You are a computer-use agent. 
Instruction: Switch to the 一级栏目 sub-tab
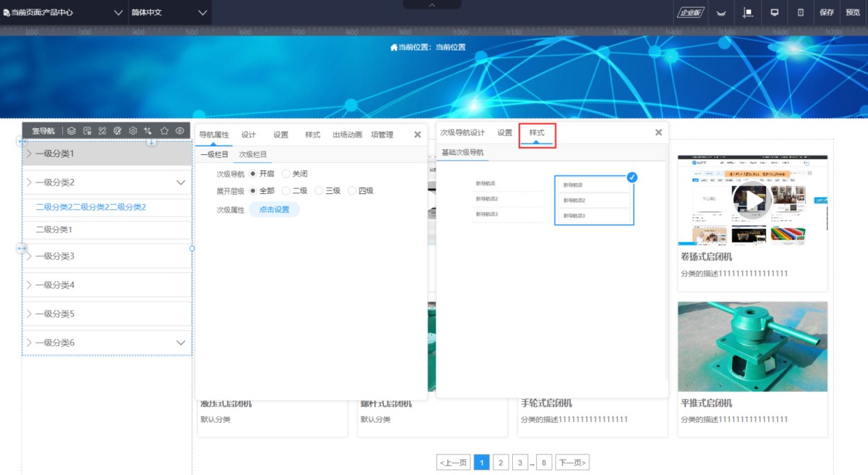coord(214,154)
